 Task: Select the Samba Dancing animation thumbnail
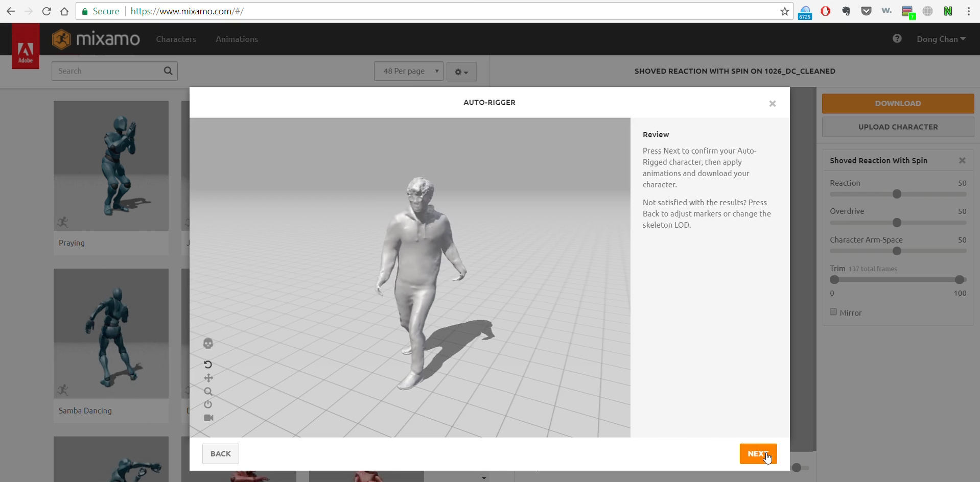click(111, 333)
